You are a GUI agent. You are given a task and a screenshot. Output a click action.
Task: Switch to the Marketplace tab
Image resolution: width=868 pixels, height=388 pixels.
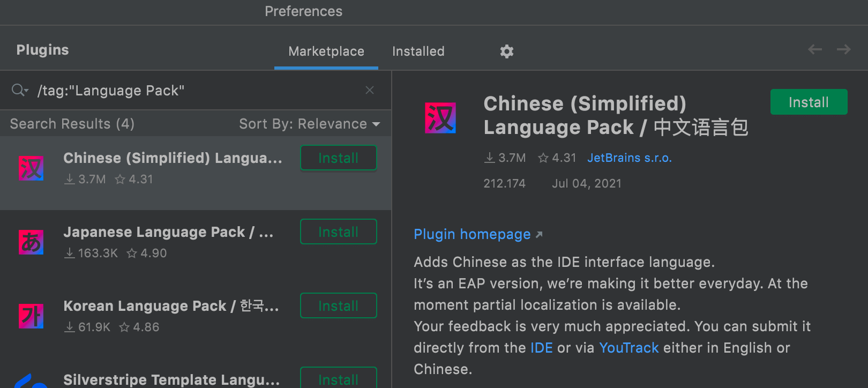326,51
